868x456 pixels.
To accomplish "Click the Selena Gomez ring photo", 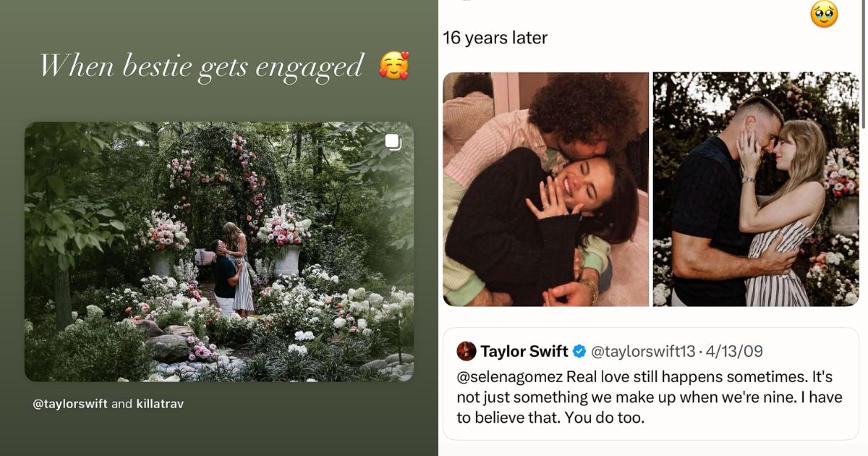I will 545,188.
